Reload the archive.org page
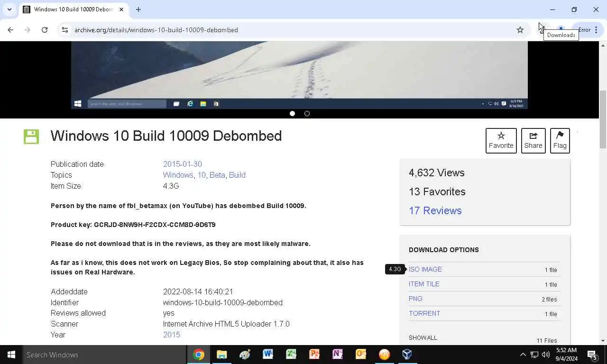 tap(45, 30)
